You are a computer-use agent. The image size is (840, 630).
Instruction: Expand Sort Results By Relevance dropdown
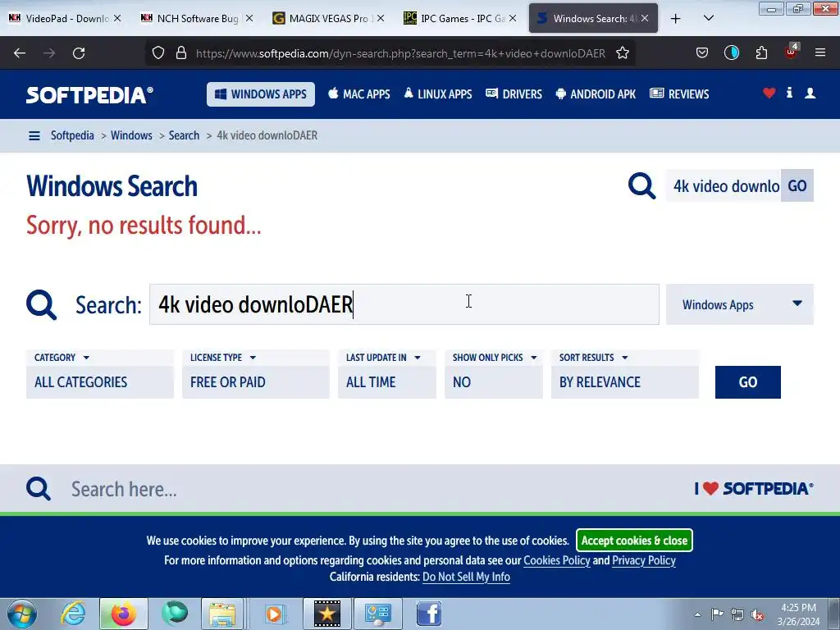tap(624, 374)
